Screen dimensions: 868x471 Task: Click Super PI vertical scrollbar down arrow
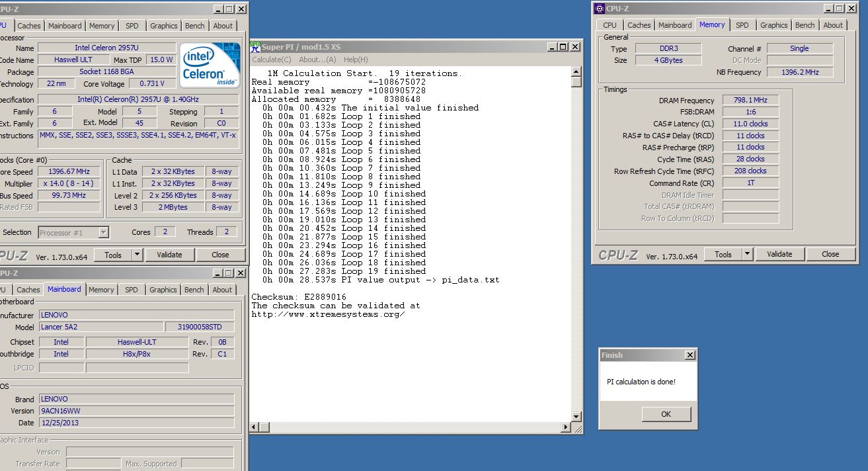[576, 417]
